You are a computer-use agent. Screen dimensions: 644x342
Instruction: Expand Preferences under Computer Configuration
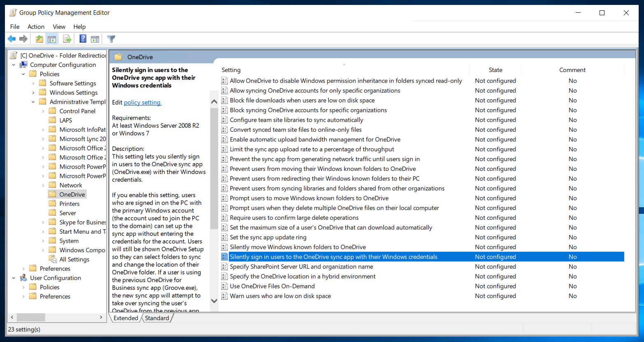pyautogui.click(x=23, y=269)
